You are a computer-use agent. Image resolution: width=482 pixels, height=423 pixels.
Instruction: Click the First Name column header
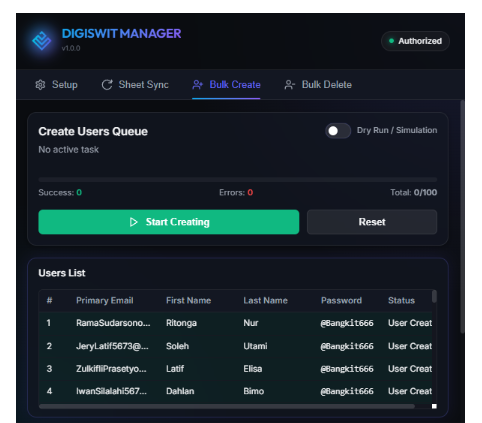[189, 301]
